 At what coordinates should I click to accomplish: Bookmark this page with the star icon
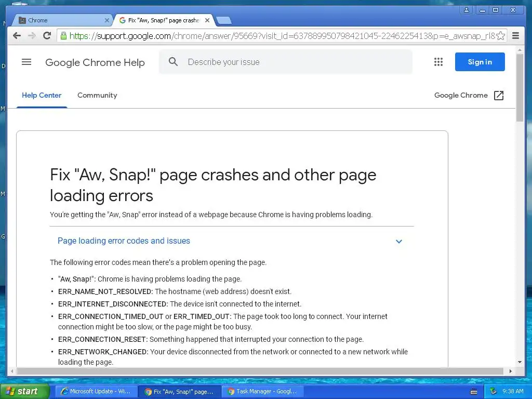click(500, 36)
